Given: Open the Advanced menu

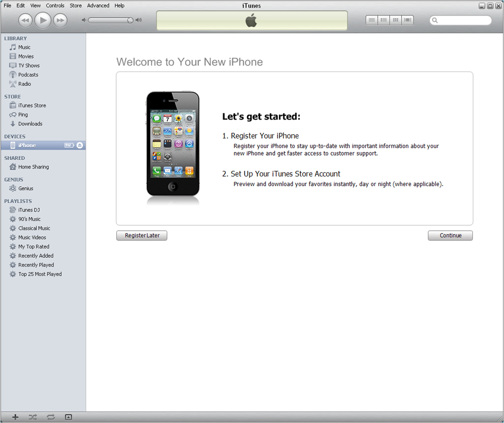Looking at the screenshot, I should 98,5.
